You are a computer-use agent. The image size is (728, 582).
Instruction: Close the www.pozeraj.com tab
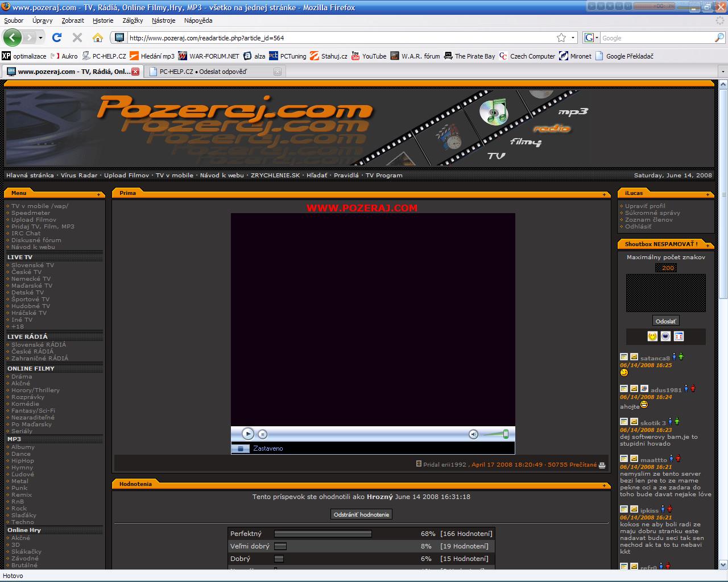135,72
